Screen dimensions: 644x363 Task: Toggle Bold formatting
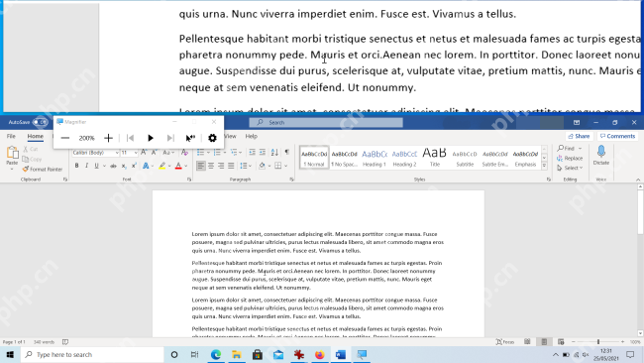[77, 166]
